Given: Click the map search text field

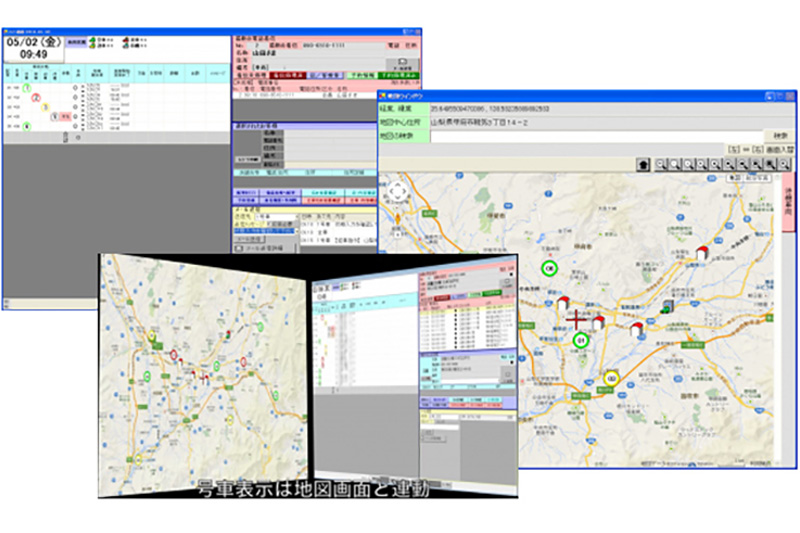Looking at the screenshot, I should tap(580, 135).
